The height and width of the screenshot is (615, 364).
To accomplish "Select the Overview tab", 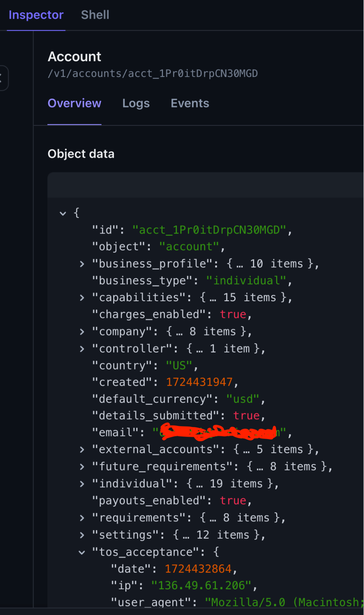I will click(74, 103).
